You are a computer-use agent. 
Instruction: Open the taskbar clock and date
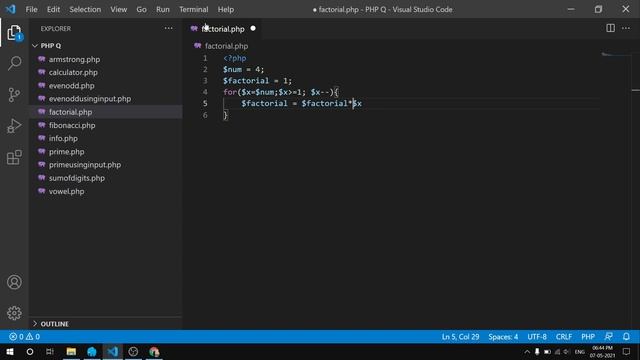click(602, 352)
